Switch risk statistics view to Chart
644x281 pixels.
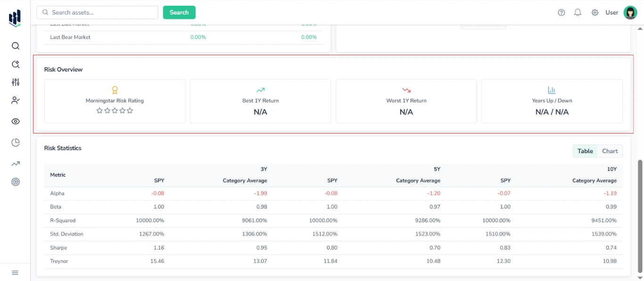click(x=610, y=151)
